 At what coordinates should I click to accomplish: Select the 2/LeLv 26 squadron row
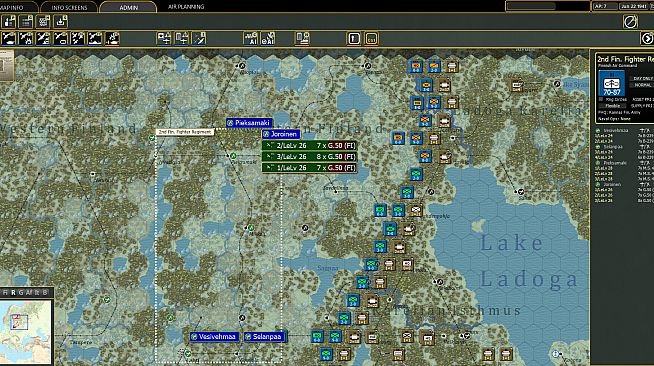coord(309,145)
